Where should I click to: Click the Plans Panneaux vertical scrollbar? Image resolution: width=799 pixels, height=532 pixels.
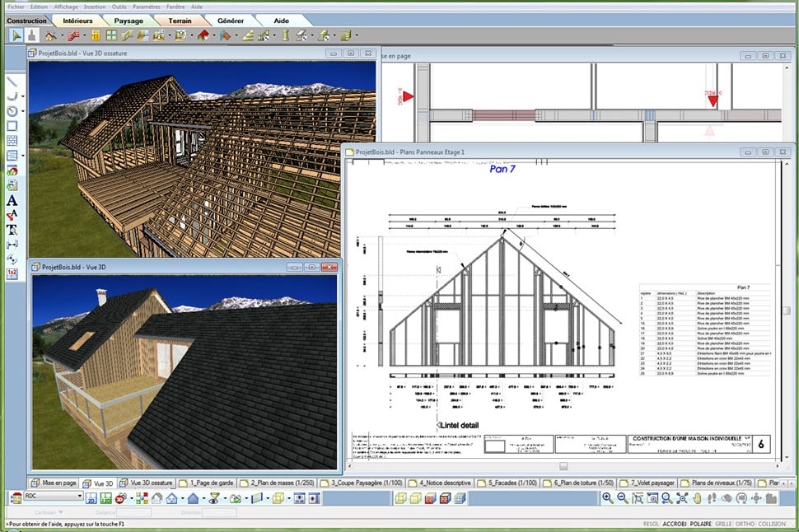pyautogui.click(x=786, y=310)
